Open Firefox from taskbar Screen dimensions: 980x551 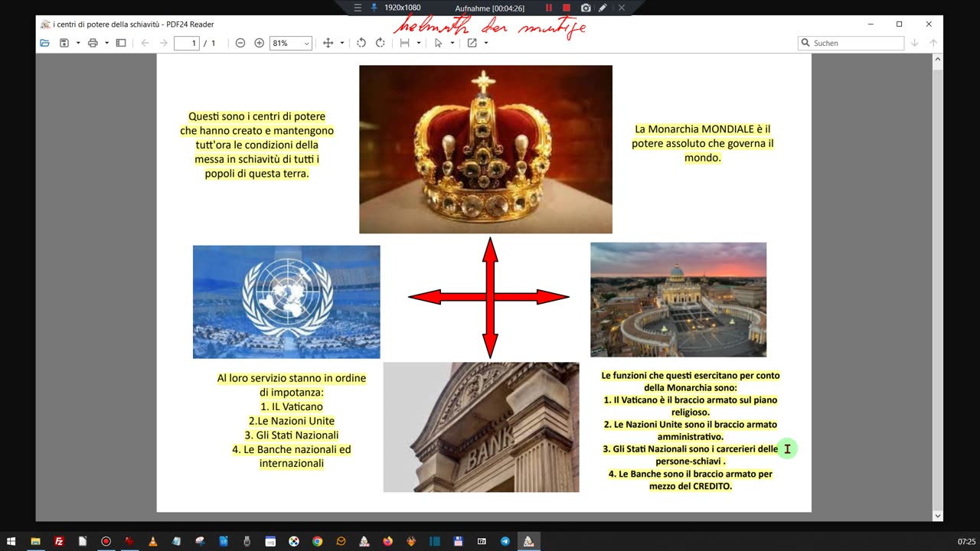click(387, 541)
